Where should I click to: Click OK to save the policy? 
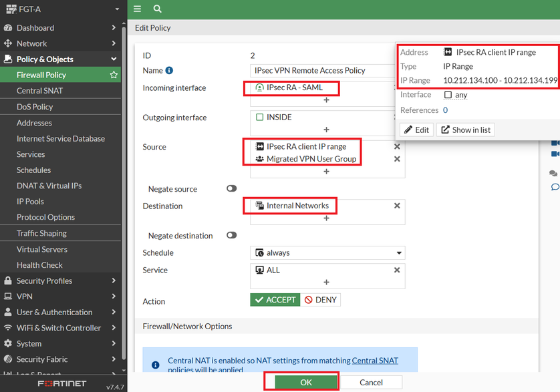pyautogui.click(x=306, y=383)
